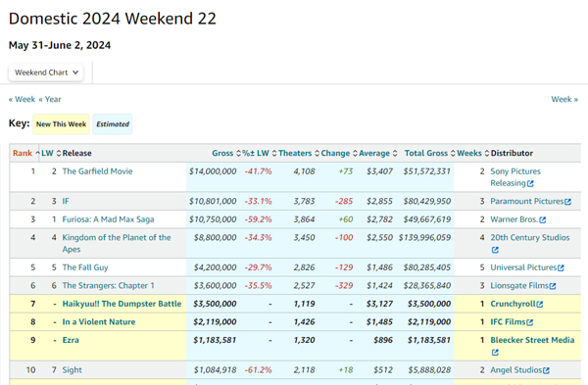Screen dimensions: 588x385
Task: Open Furiosa: A Mad Max Saga link
Action: [108, 219]
